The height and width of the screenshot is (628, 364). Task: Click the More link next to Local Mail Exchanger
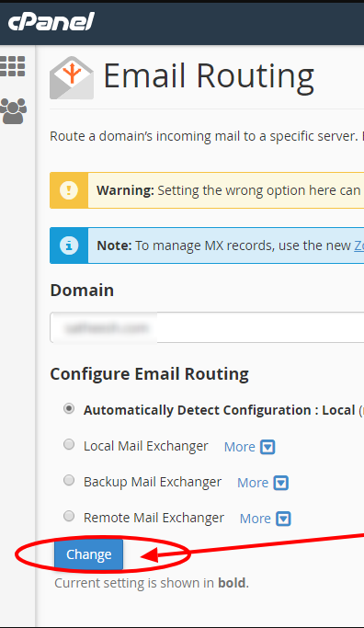[240, 447]
